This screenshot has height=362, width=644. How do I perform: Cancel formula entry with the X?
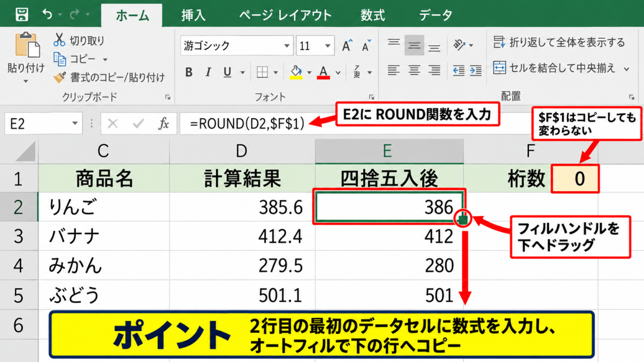tap(113, 124)
